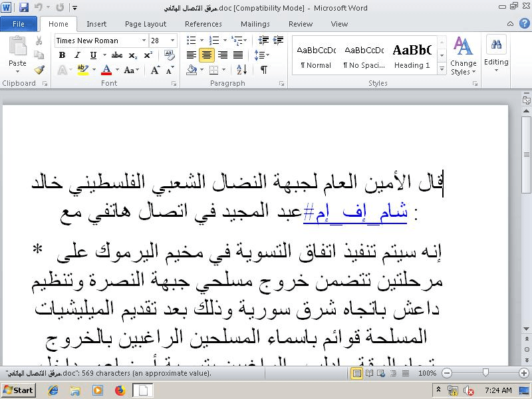This screenshot has width=532, height=399.
Task: Open the Page Layout tab
Action: [146, 24]
